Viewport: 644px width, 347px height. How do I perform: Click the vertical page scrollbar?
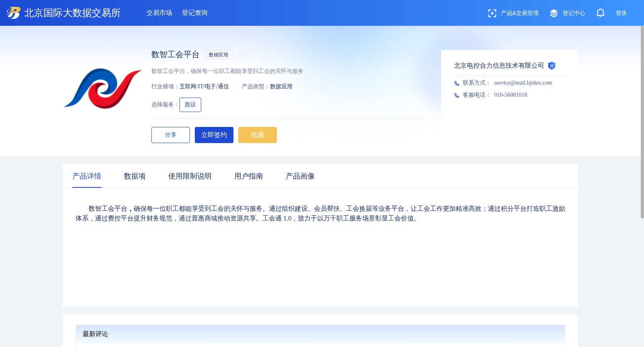click(642, 122)
